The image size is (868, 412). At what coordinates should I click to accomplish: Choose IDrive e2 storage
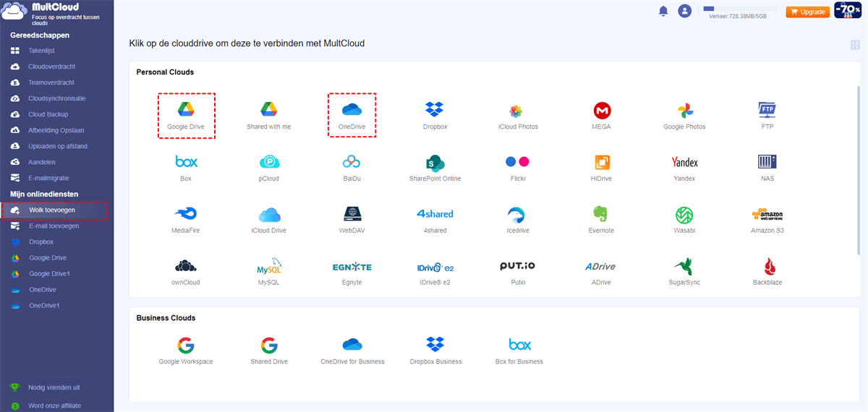click(x=435, y=267)
